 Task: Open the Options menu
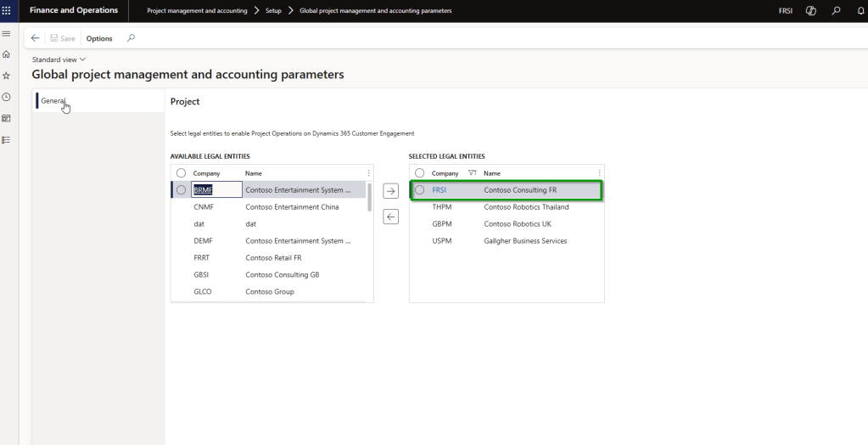[x=99, y=38]
